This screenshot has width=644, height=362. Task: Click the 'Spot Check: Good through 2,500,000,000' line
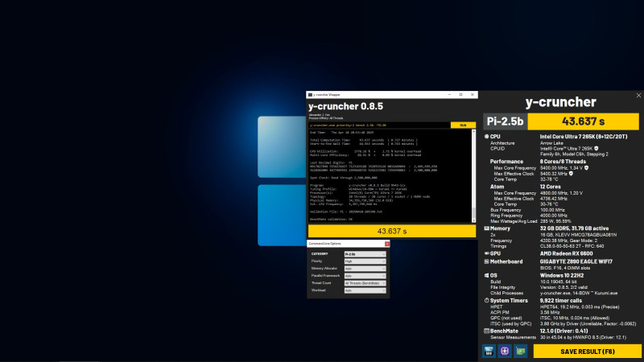[x=344, y=178]
